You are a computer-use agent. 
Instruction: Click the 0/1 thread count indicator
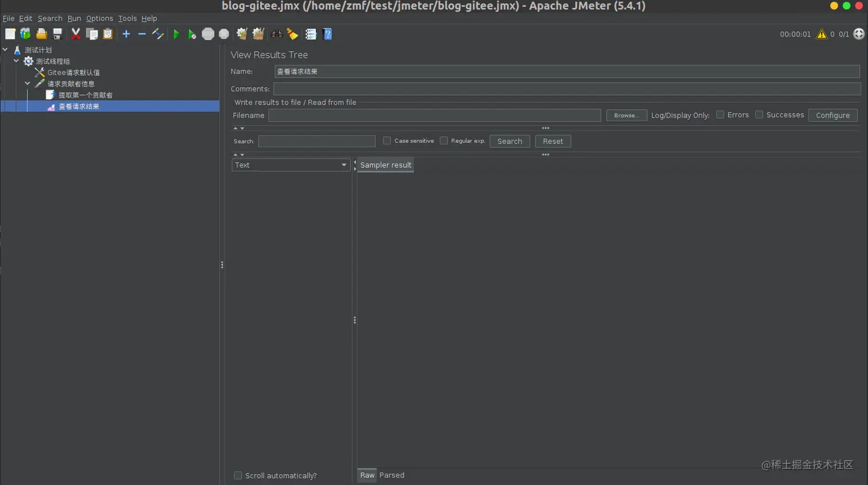pos(843,34)
